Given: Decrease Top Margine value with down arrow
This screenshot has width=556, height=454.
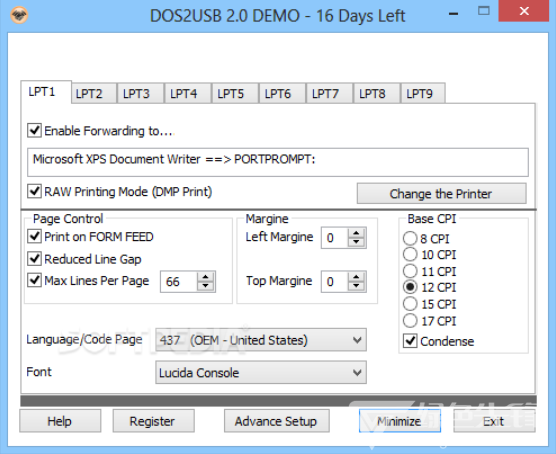Looking at the screenshot, I should [356, 286].
